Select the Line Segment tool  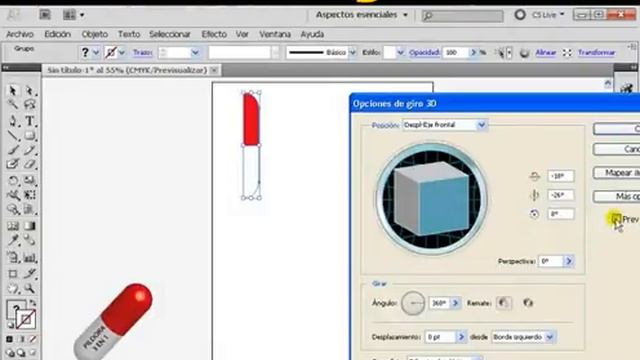click(x=13, y=136)
